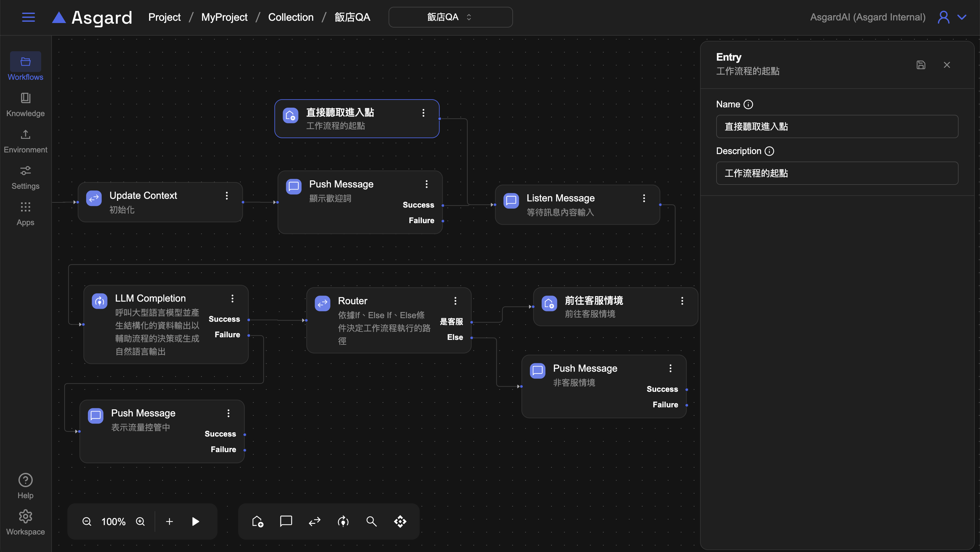The width and height of the screenshot is (980, 552).
Task: Open options menu on Listen Message node
Action: pos(644,198)
